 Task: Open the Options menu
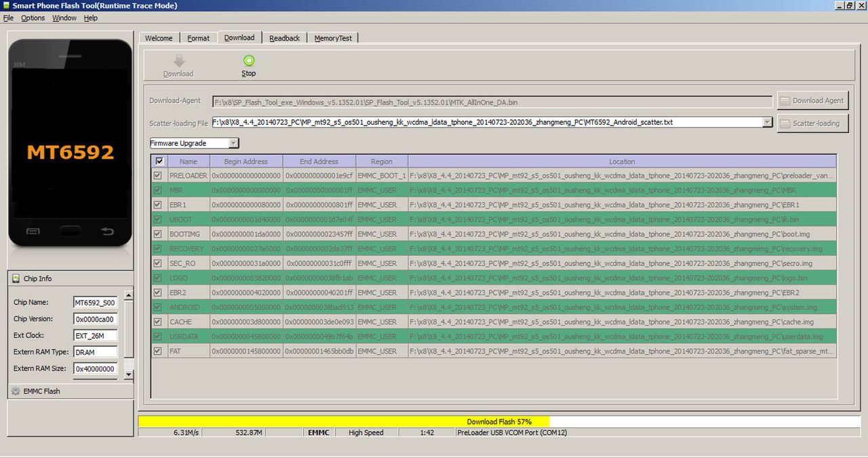pyautogui.click(x=33, y=18)
